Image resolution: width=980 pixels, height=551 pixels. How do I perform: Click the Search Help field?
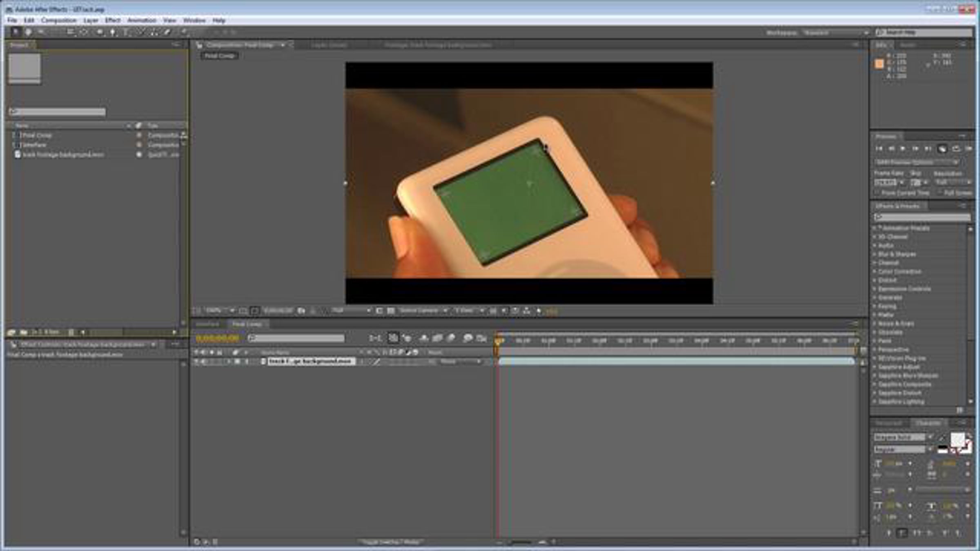pyautogui.click(x=924, y=33)
